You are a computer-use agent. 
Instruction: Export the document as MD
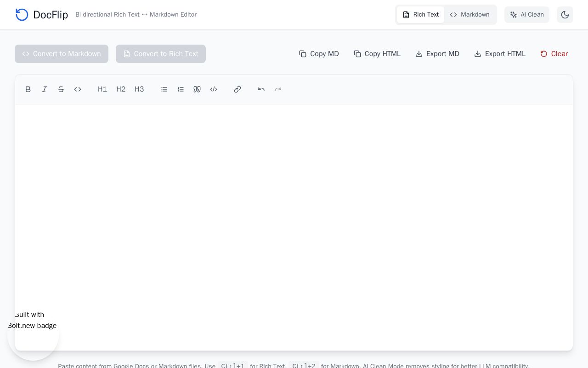pos(437,54)
